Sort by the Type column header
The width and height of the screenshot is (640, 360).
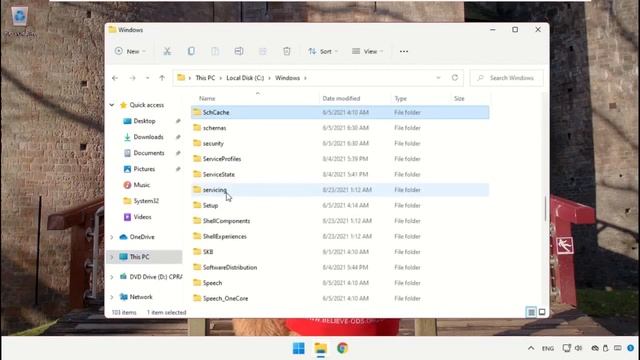coord(400,98)
